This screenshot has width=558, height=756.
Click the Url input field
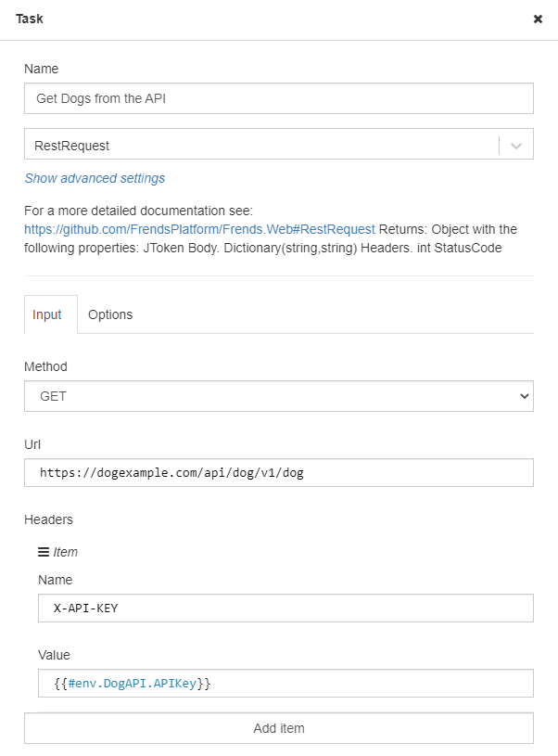pyautogui.click(x=278, y=473)
